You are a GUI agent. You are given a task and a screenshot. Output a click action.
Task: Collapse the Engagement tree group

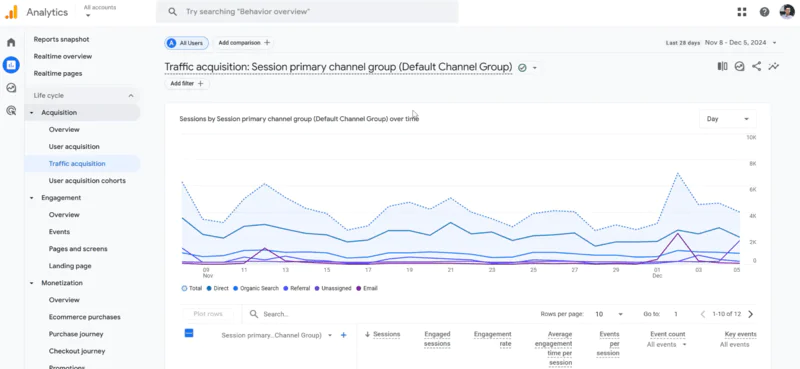pos(32,198)
